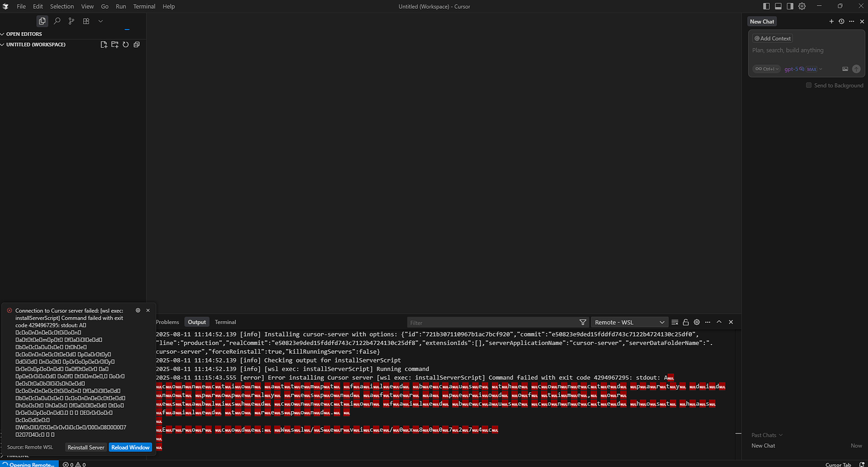
Task: Open the Explorer view icon
Action: click(42, 21)
